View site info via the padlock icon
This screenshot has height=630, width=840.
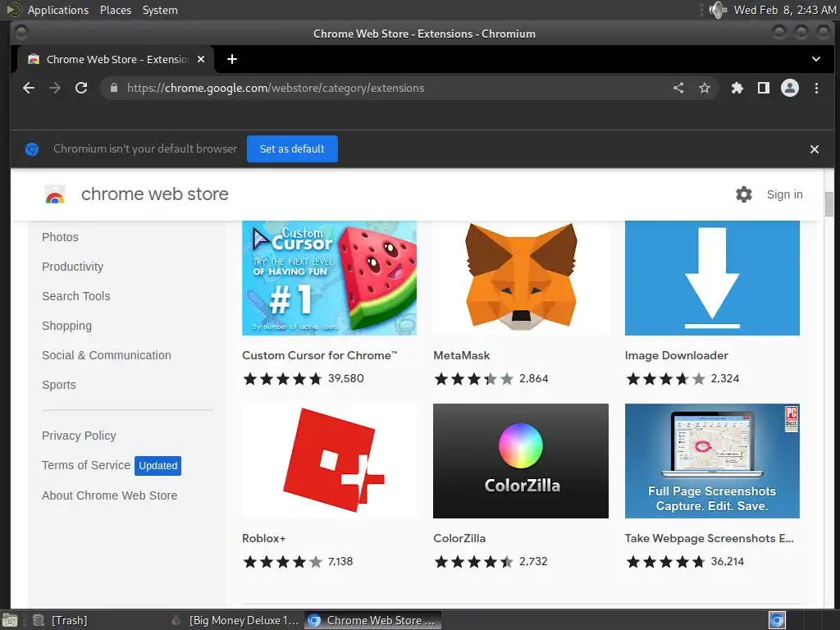113,88
